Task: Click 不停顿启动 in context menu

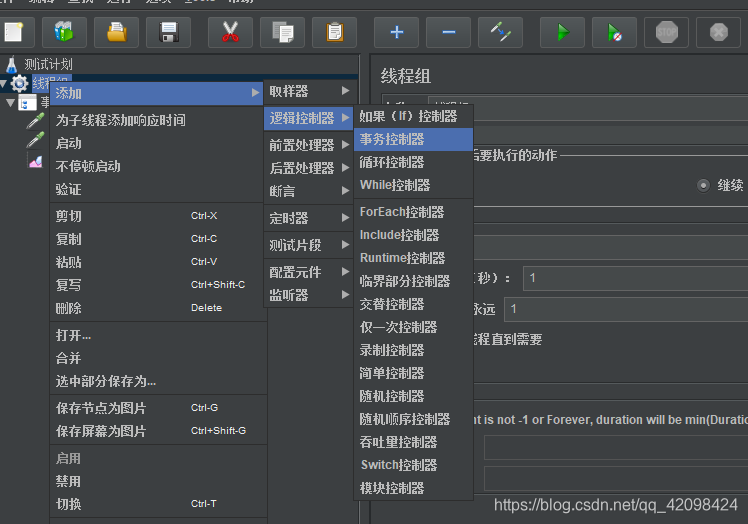Action: pos(158,166)
